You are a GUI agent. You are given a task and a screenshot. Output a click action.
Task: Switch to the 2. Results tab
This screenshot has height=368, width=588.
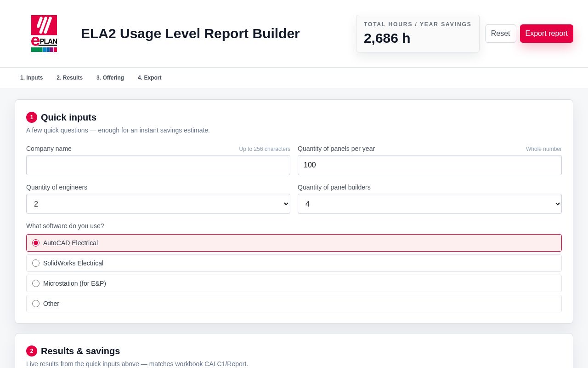[x=69, y=78]
